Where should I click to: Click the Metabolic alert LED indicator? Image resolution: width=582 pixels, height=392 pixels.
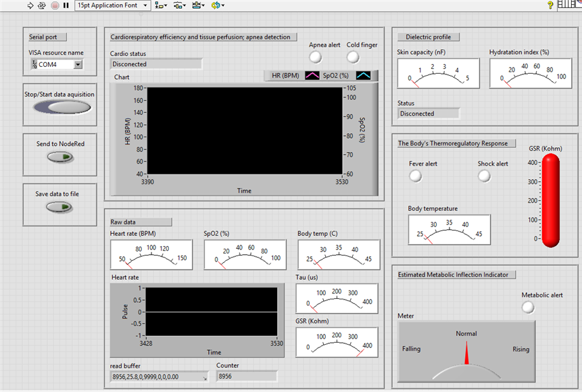tap(528, 308)
